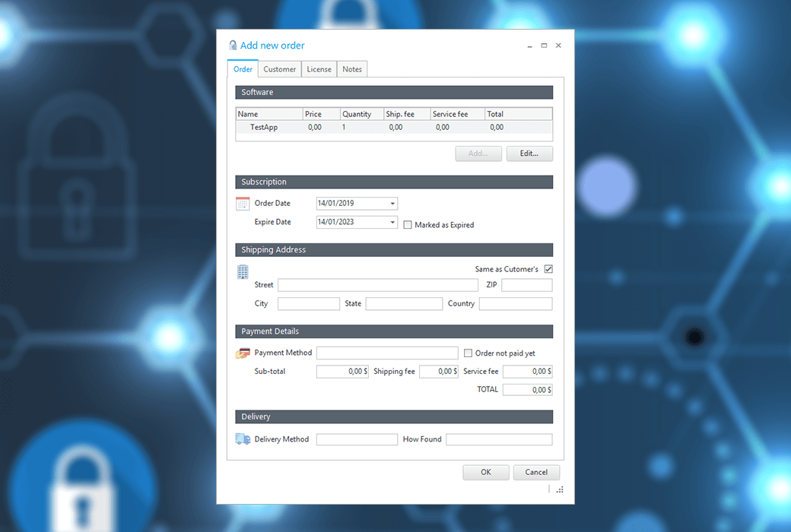Switch to the Customer tab

[x=279, y=68]
